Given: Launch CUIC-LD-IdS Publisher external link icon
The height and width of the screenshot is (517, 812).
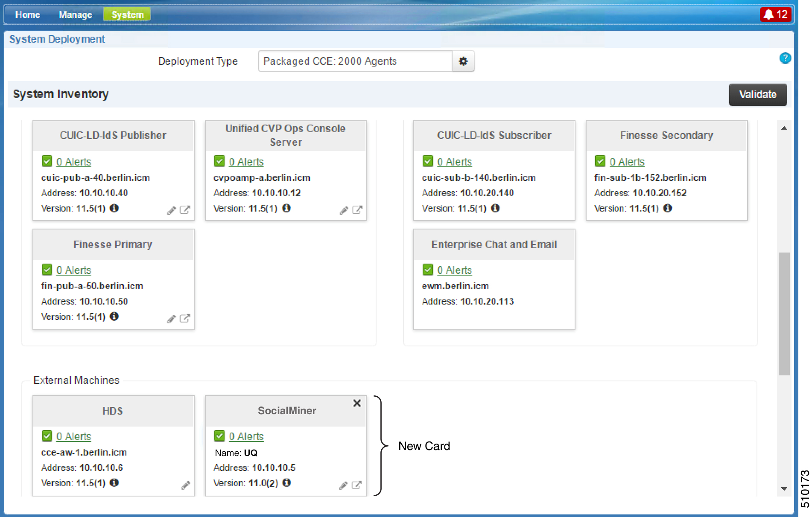Looking at the screenshot, I should pos(185,210).
